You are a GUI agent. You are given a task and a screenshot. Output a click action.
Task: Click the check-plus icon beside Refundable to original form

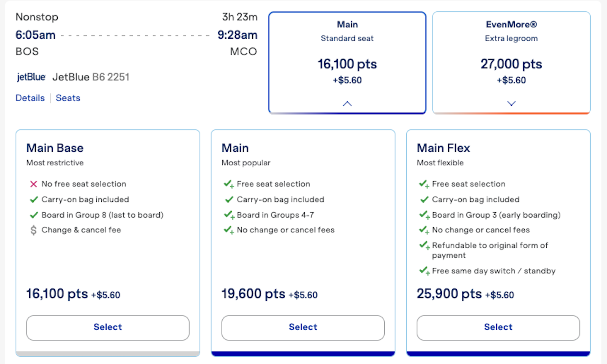click(x=424, y=246)
